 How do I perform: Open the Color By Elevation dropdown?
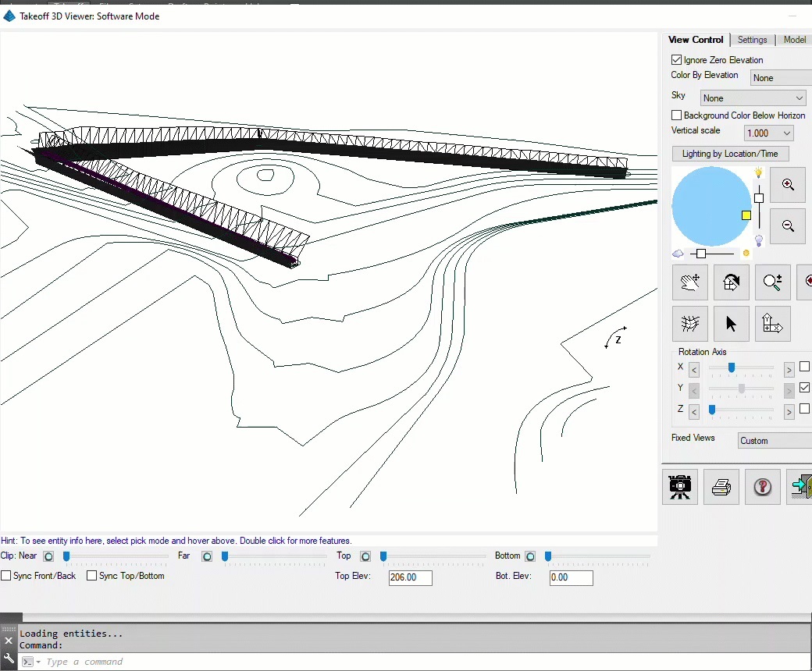tap(781, 78)
